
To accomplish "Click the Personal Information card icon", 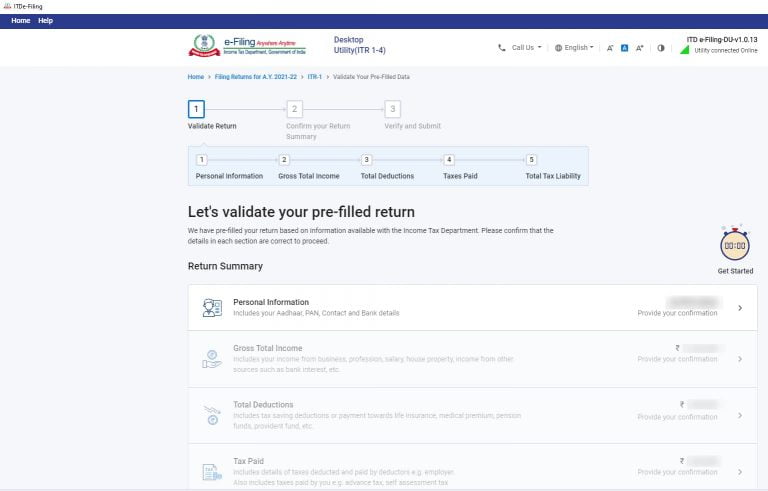I will tap(211, 308).
